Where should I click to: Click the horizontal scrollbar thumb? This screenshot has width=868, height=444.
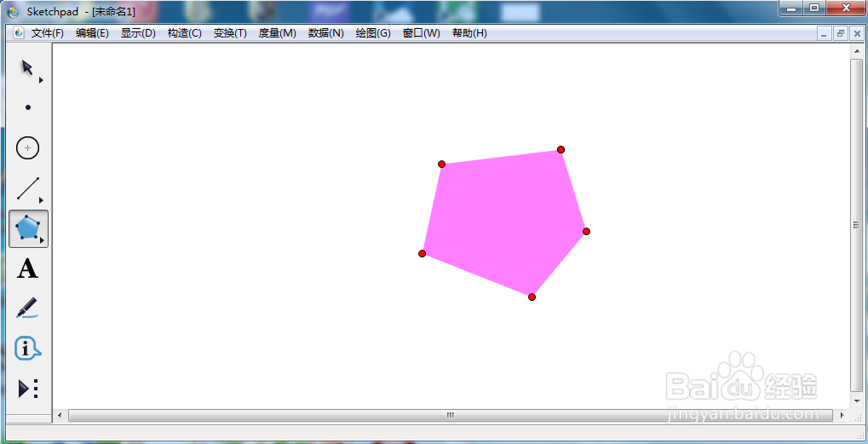point(450,415)
